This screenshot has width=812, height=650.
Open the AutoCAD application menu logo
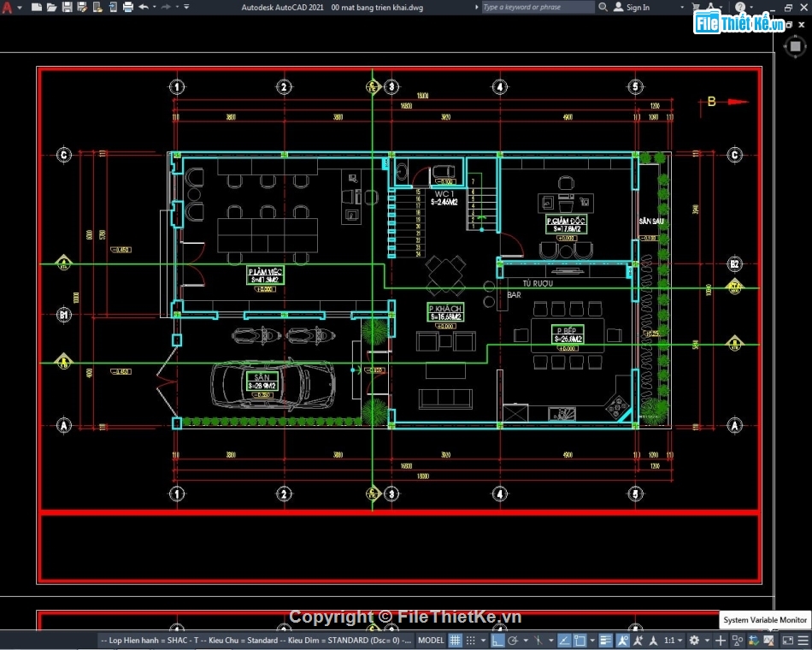tap(7, 7)
